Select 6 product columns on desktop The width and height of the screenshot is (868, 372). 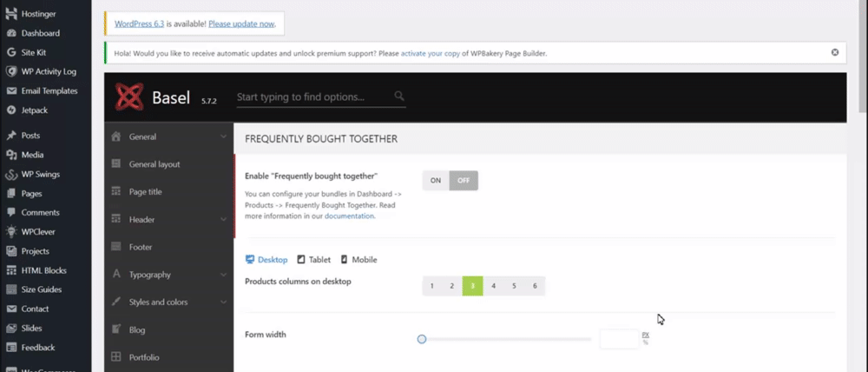click(535, 286)
